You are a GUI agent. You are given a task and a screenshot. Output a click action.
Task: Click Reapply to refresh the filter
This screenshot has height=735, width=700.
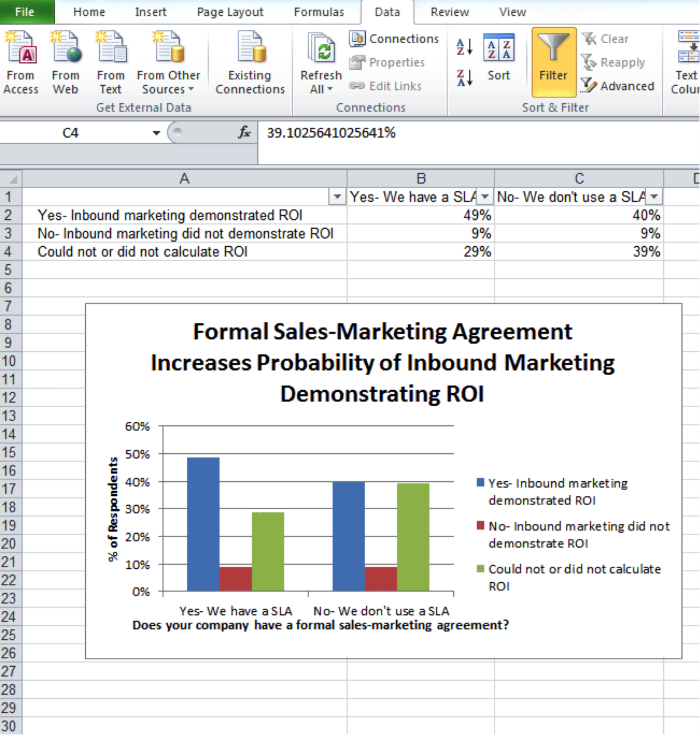(x=614, y=62)
